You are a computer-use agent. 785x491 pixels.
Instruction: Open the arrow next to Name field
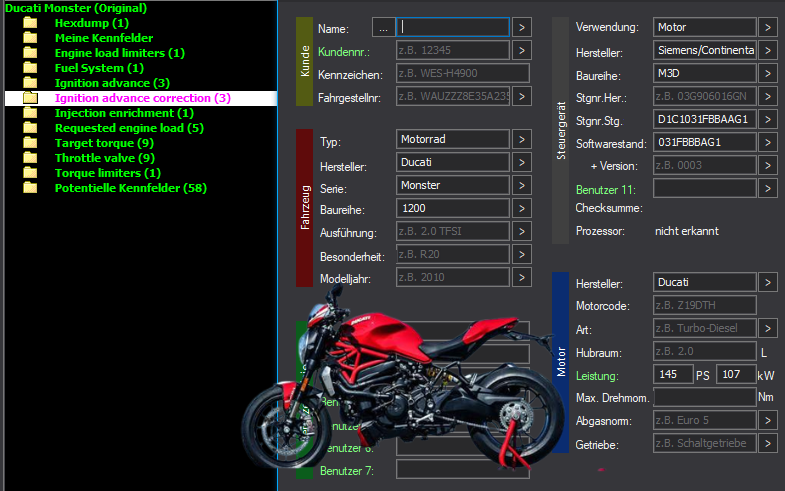(x=522, y=28)
